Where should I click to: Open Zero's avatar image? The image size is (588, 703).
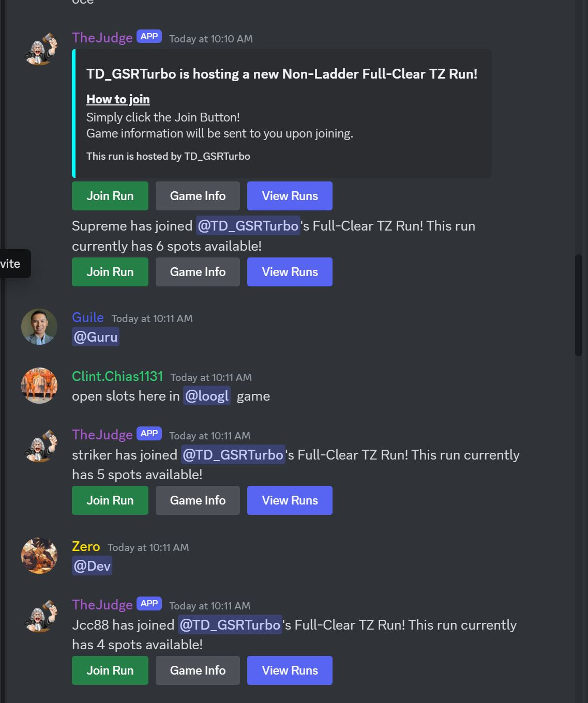pyautogui.click(x=39, y=556)
